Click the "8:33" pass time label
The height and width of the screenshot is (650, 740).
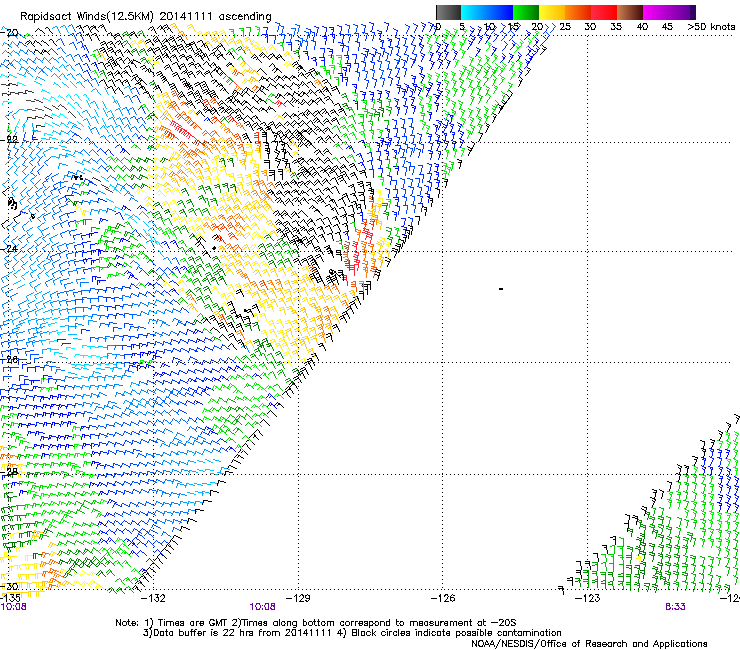pyautogui.click(x=675, y=607)
